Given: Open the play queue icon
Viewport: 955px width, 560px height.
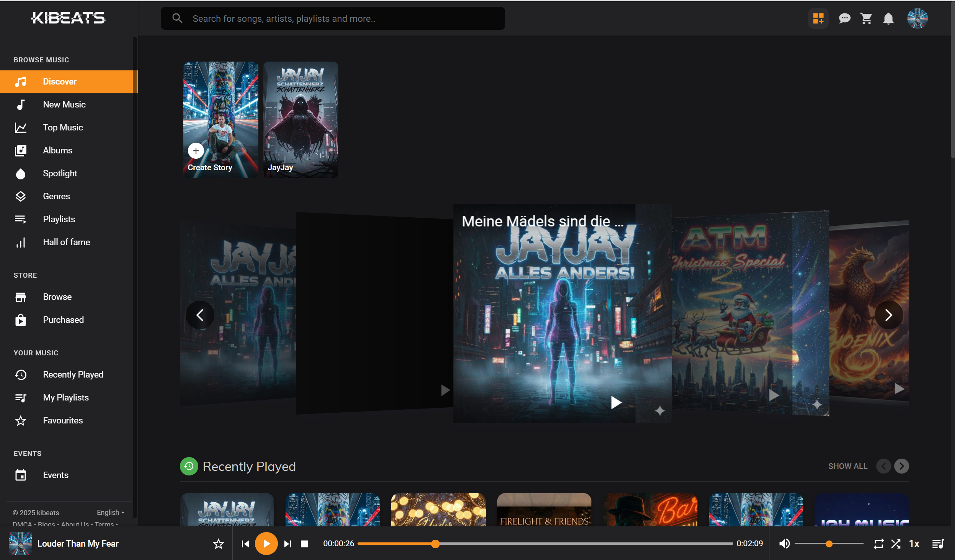Looking at the screenshot, I should click(937, 544).
